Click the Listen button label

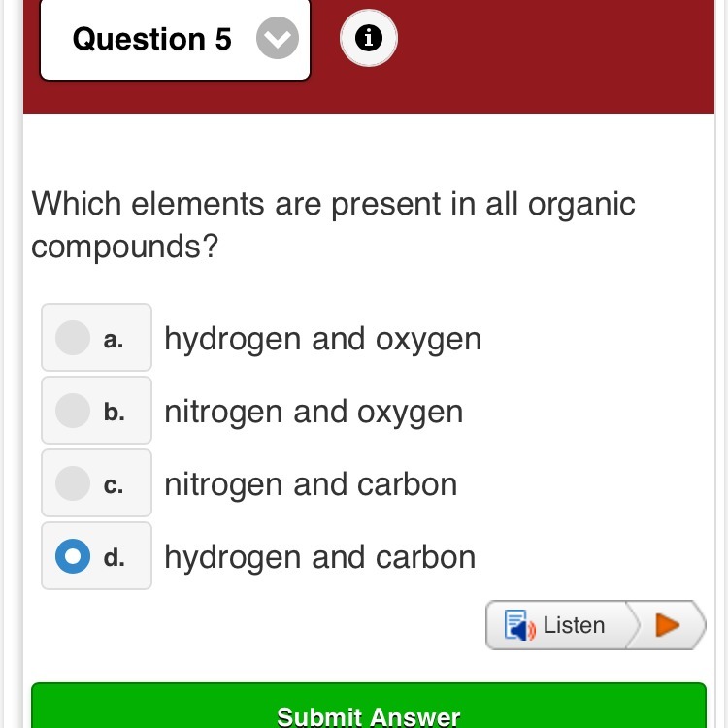click(x=574, y=625)
